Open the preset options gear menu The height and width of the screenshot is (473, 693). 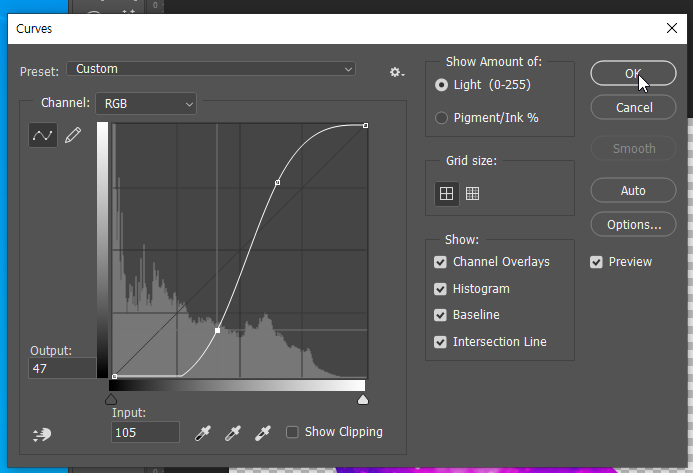(397, 72)
